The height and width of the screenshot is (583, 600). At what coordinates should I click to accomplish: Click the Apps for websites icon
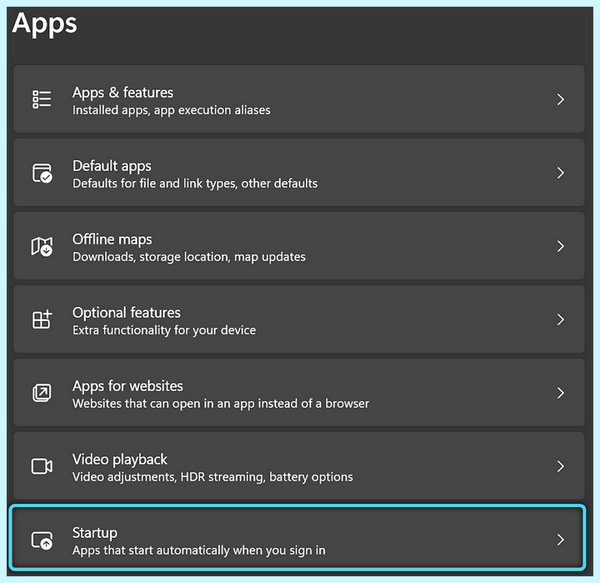(42, 393)
